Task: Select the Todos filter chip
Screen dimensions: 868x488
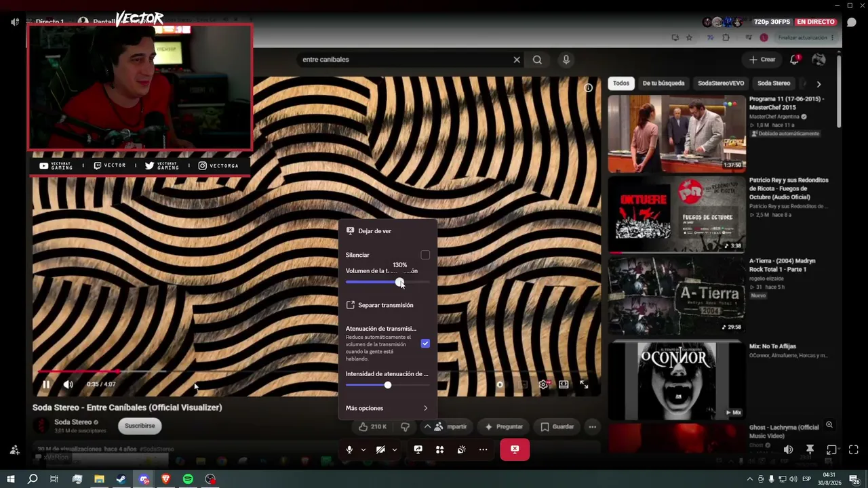Action: pyautogui.click(x=621, y=83)
